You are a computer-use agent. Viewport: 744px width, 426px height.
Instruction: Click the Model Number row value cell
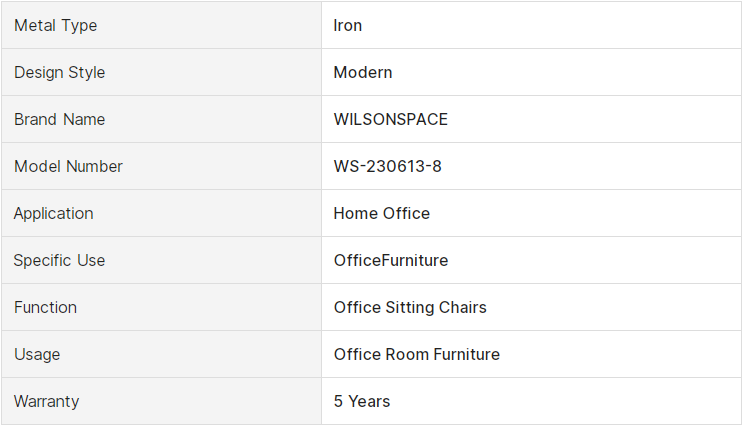point(531,167)
